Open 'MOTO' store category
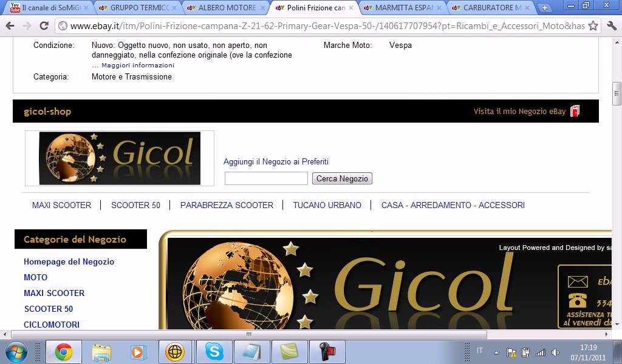622x364 pixels. coord(35,277)
